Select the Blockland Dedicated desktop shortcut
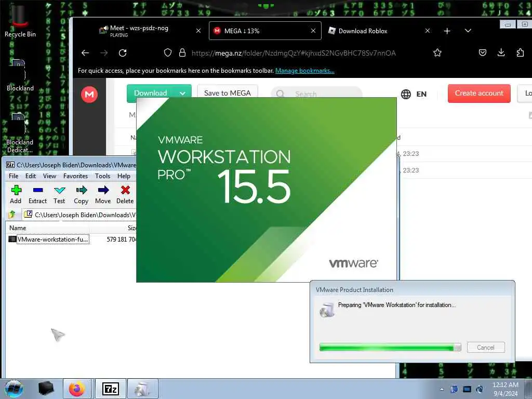This screenshot has height=399, width=532. pos(20,133)
